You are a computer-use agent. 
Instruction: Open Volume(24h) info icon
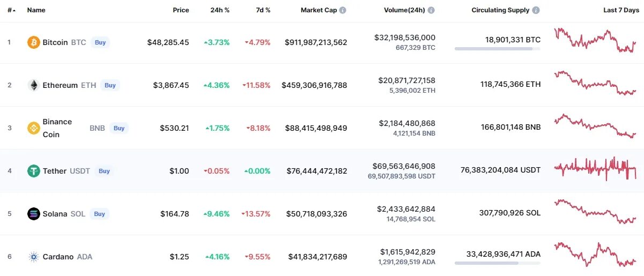[431, 10]
